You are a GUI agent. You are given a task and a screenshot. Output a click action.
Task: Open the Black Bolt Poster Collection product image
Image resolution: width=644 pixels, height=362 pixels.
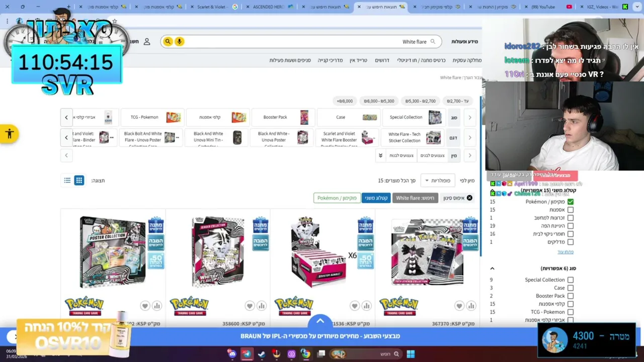click(113, 252)
